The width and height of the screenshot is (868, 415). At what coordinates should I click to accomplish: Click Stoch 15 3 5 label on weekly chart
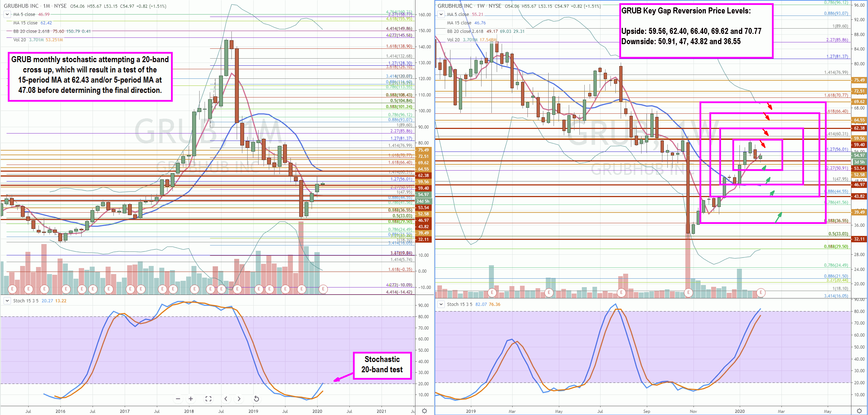point(460,304)
